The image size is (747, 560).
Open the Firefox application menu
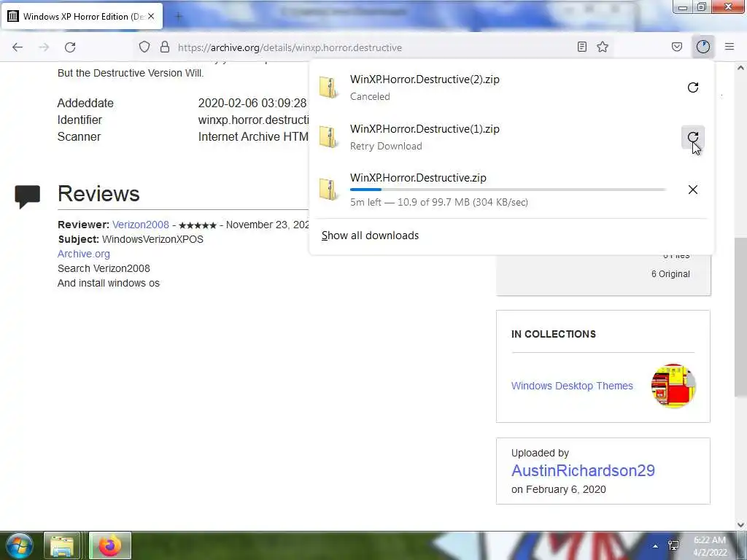pyautogui.click(x=729, y=47)
